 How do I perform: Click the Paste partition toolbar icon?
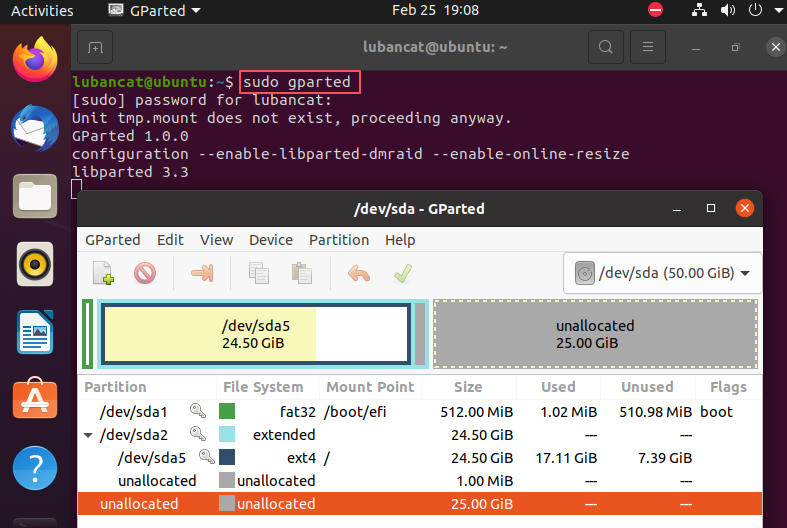point(301,273)
